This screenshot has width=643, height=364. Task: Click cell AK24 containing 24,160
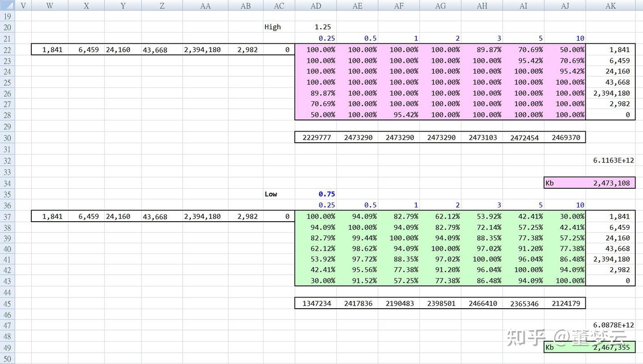pos(610,71)
